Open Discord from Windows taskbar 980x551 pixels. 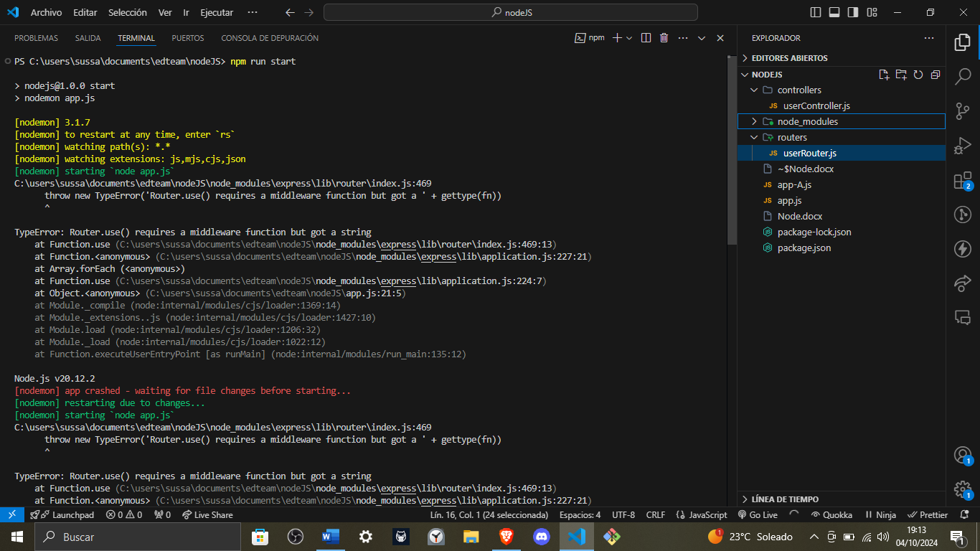[x=541, y=537]
